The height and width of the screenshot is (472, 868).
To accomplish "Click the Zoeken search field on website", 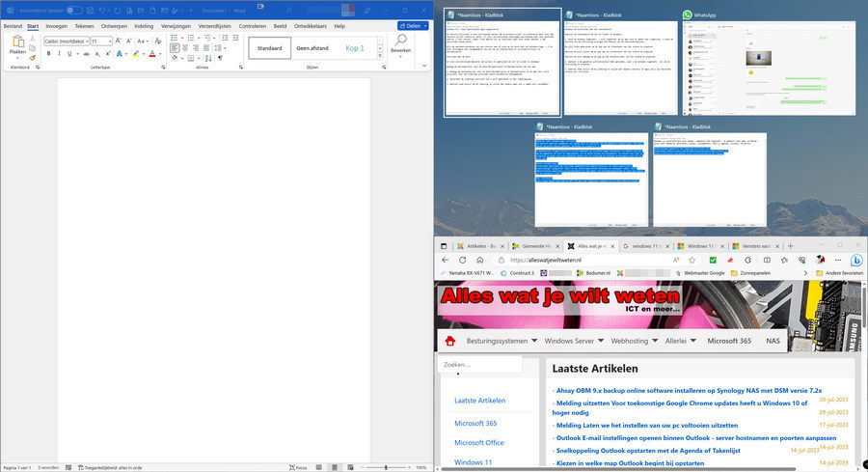I will tap(480, 365).
